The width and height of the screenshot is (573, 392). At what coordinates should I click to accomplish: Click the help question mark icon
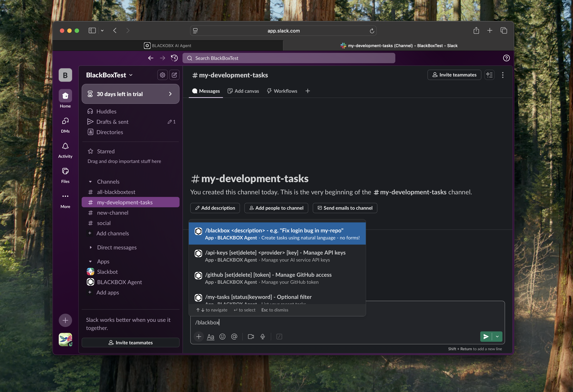point(506,58)
